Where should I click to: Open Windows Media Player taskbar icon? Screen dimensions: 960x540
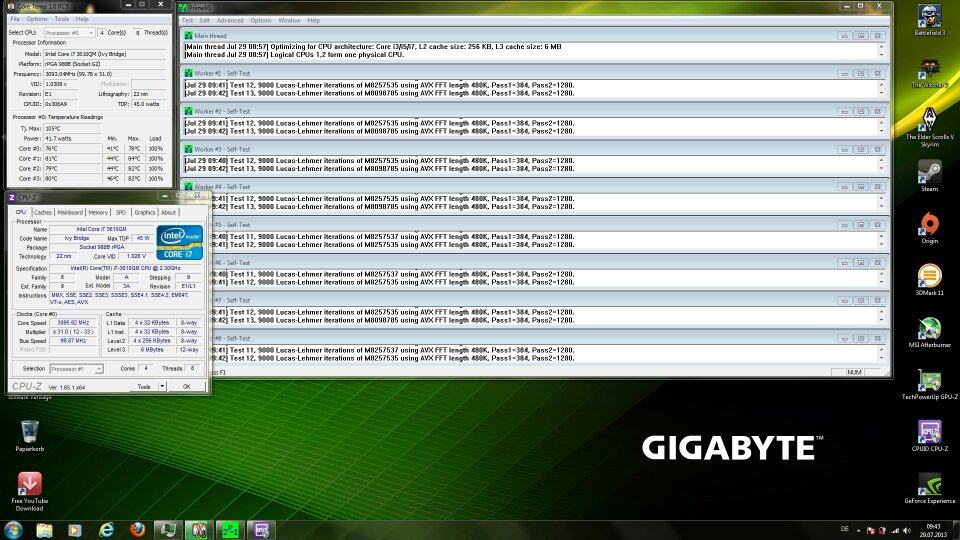75,530
